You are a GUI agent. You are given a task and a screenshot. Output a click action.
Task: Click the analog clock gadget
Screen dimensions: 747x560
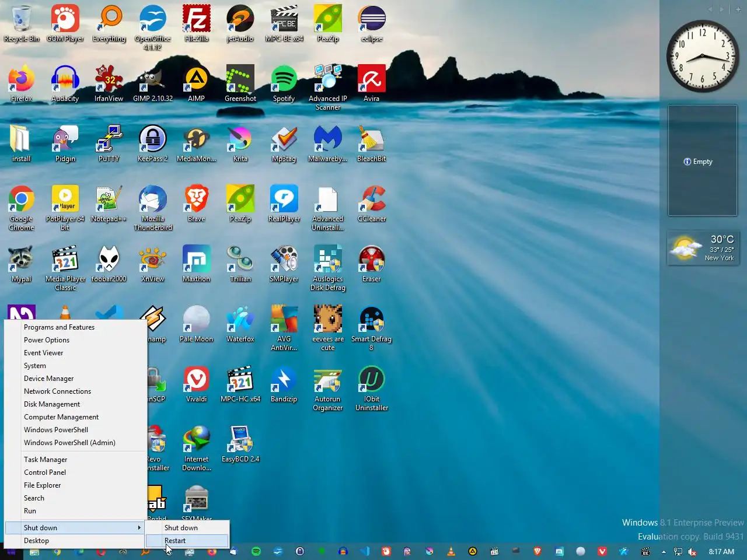tap(702, 56)
